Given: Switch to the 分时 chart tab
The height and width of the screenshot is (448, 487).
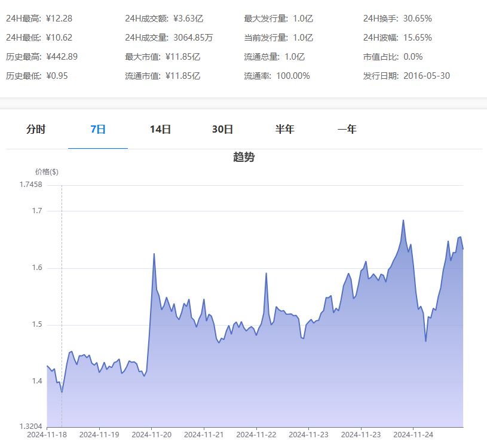Looking at the screenshot, I should 37,128.
